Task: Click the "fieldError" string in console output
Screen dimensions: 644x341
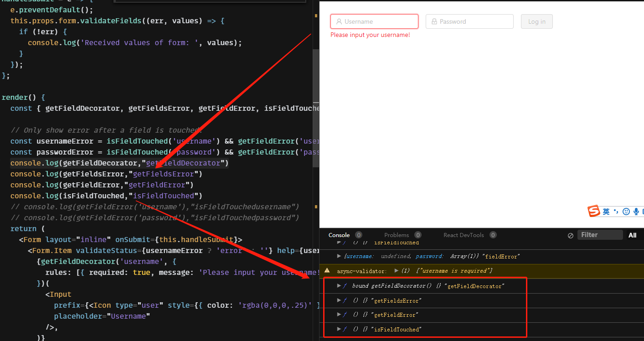Action: tap(502, 257)
